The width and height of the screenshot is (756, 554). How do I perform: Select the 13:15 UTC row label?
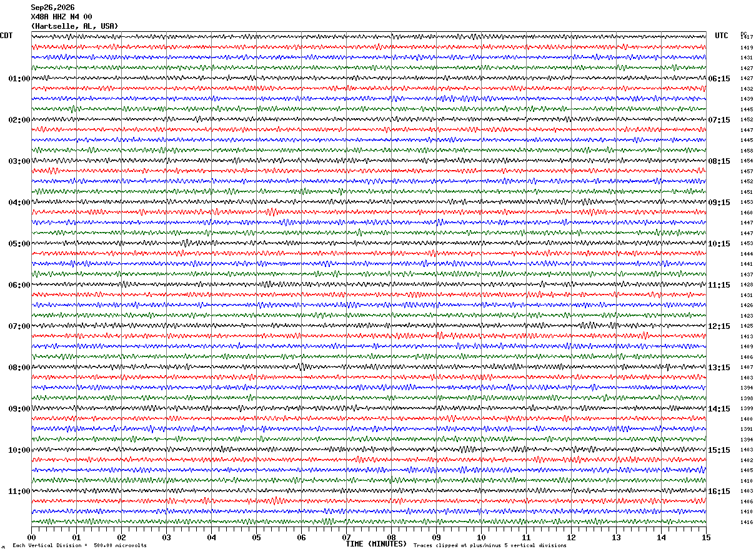[x=719, y=368]
